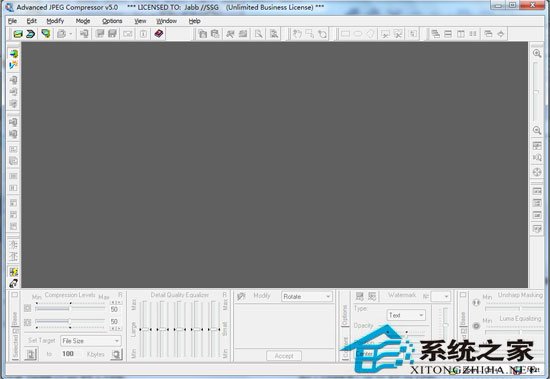Click the Accept button in Modify panel
The height and width of the screenshot is (379, 550).
click(284, 356)
